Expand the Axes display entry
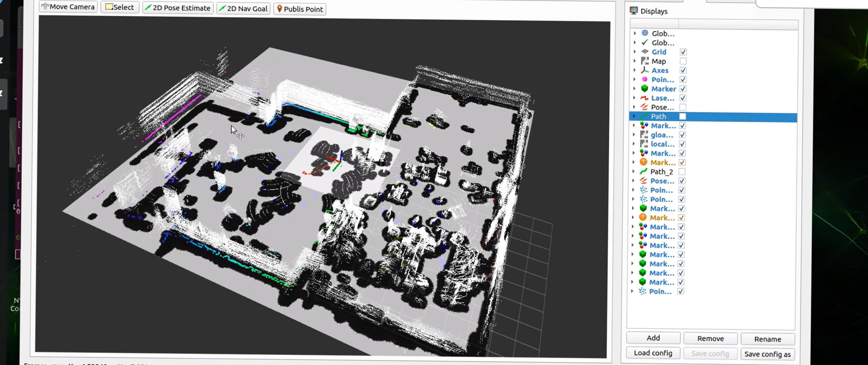 coord(635,70)
